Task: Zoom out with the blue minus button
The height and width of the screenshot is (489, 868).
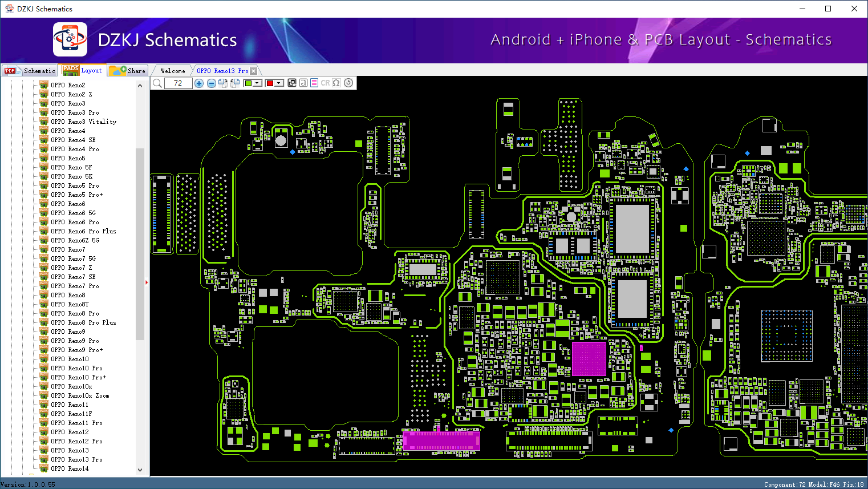Action: (x=212, y=83)
